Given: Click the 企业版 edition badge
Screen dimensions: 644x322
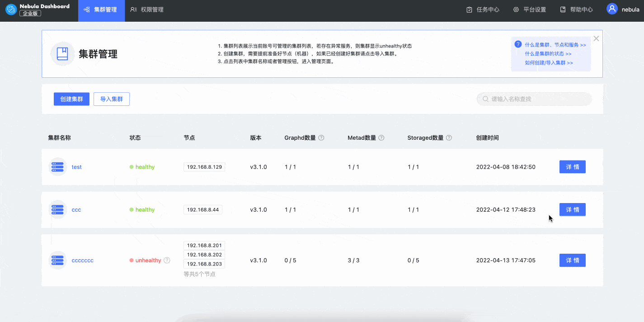Looking at the screenshot, I should [30, 14].
